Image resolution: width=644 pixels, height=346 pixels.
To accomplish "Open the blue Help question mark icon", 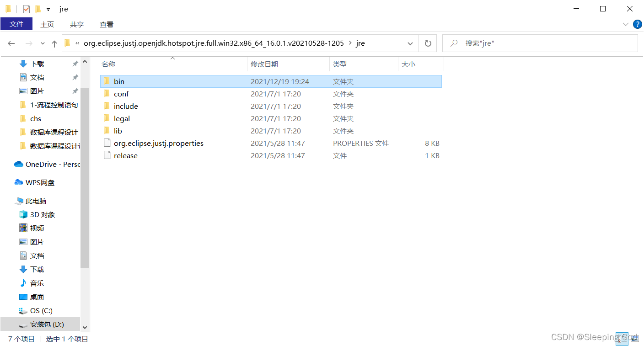I will 637,24.
